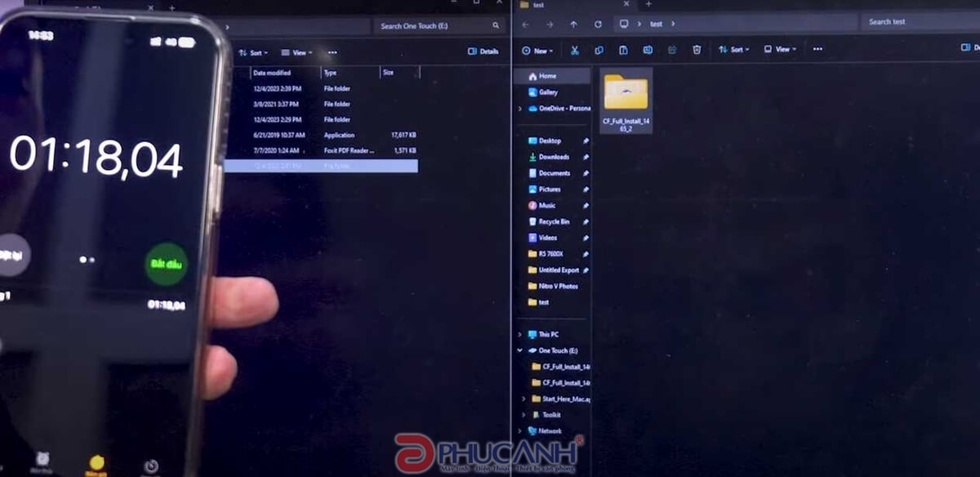The image size is (980, 477).
Task: Open See more options in test window
Action: pos(817,50)
